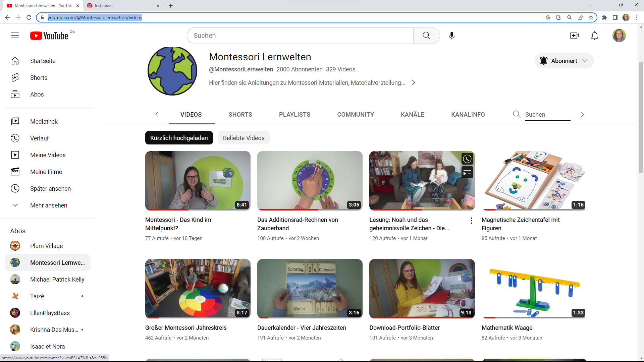Open Download-Portfolio-Blätter thumbnail
The height and width of the screenshot is (362, 644).
(x=422, y=289)
